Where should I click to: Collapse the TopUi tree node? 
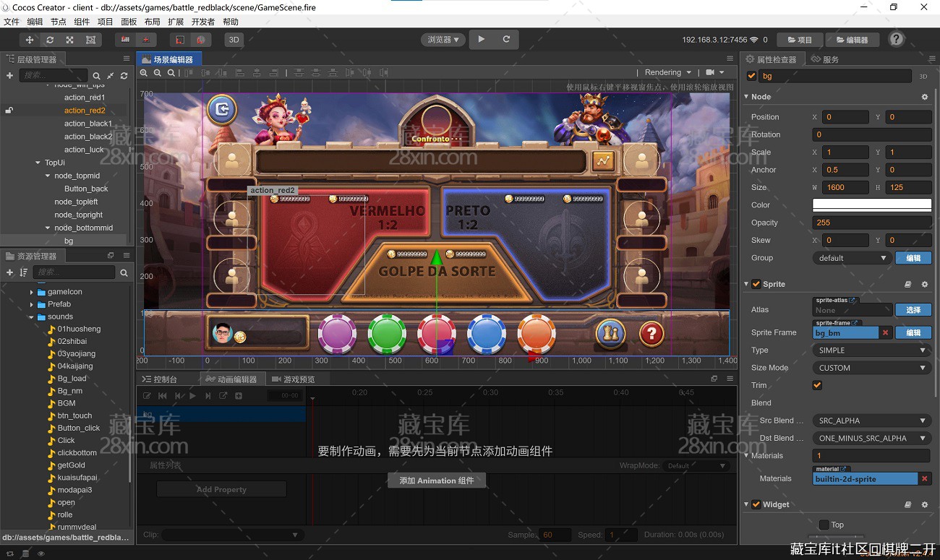pos(38,163)
